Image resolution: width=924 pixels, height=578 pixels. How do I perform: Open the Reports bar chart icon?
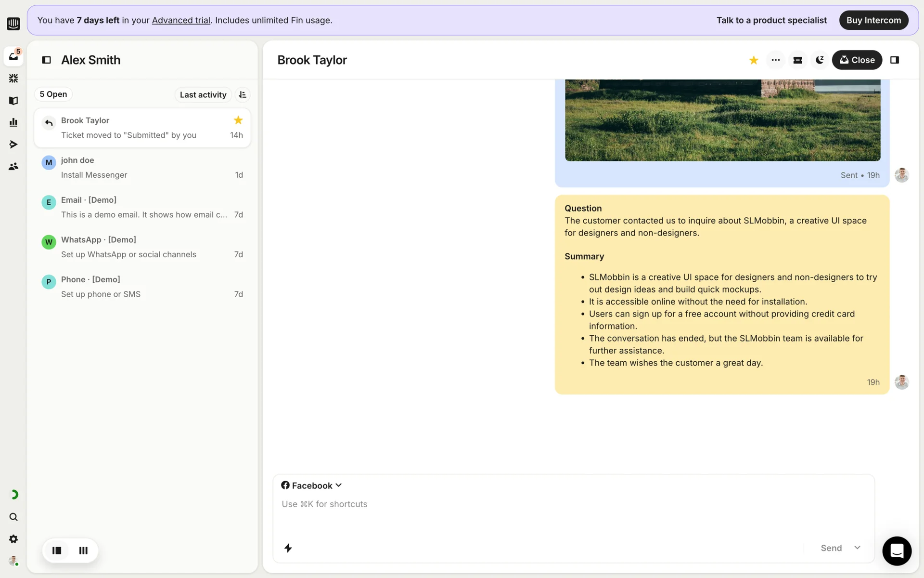pyautogui.click(x=13, y=122)
